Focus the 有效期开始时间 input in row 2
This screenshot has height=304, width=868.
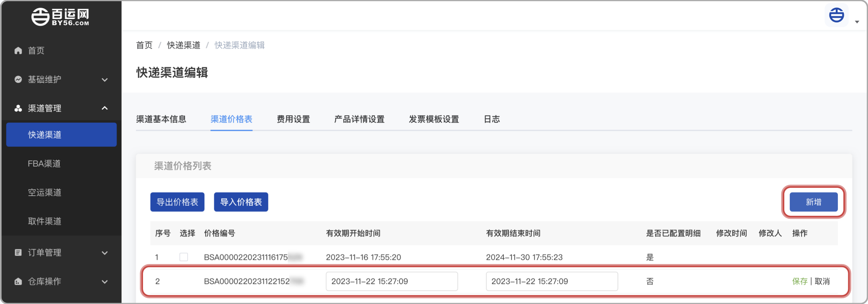[x=392, y=281]
